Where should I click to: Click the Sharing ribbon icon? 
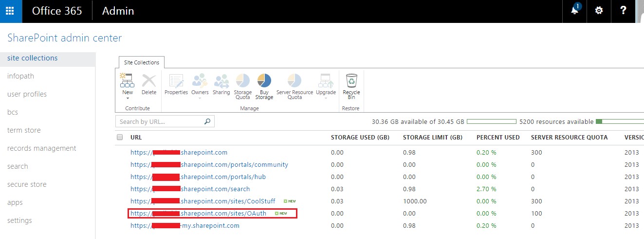(221, 80)
